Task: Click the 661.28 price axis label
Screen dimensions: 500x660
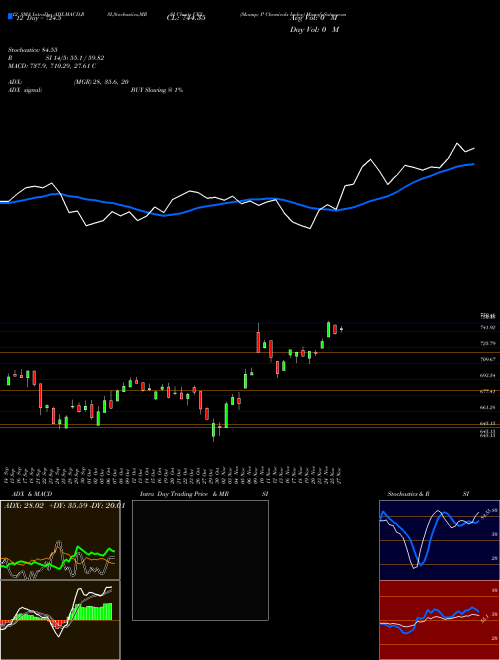Action: (x=488, y=407)
